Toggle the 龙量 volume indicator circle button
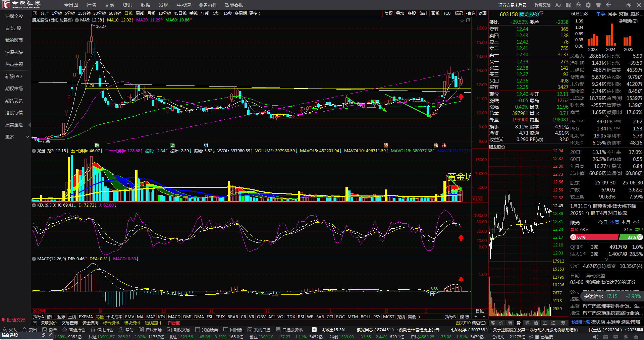The image size is (644, 340). 34,151
